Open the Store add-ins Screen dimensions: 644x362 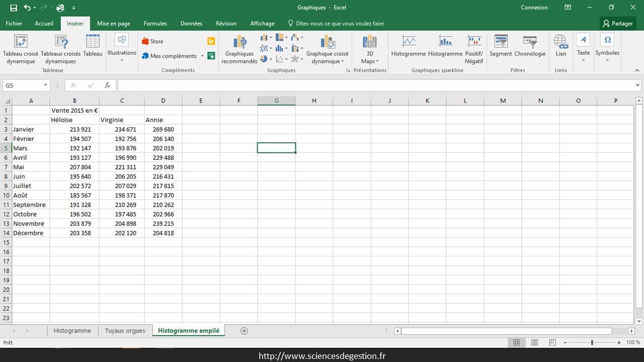point(152,41)
